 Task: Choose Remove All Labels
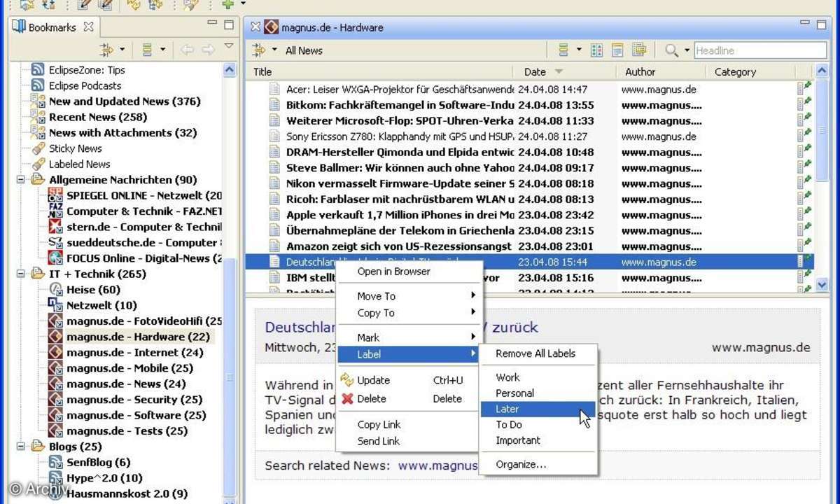tap(538, 353)
